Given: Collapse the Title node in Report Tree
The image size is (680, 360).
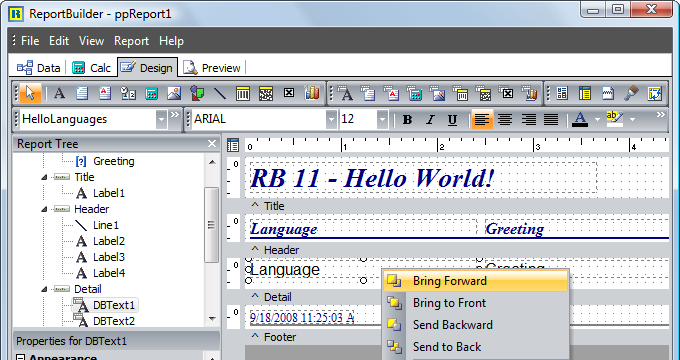Looking at the screenshot, I should pyautogui.click(x=44, y=177).
